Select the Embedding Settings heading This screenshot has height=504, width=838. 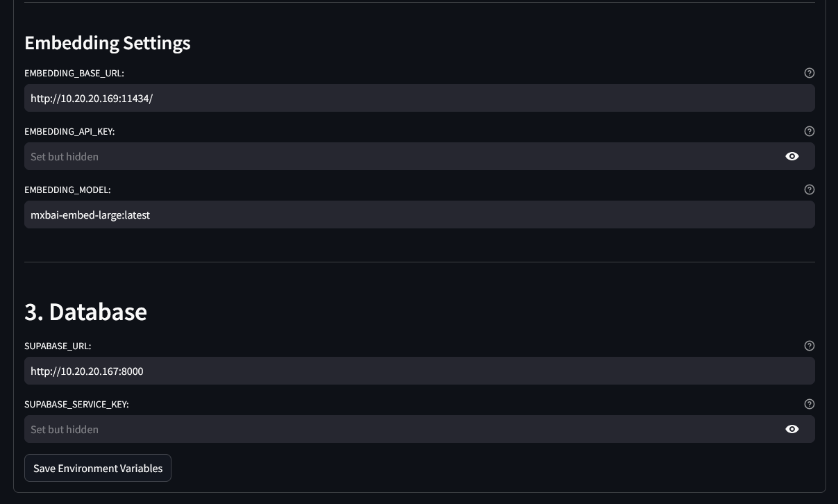pos(108,43)
